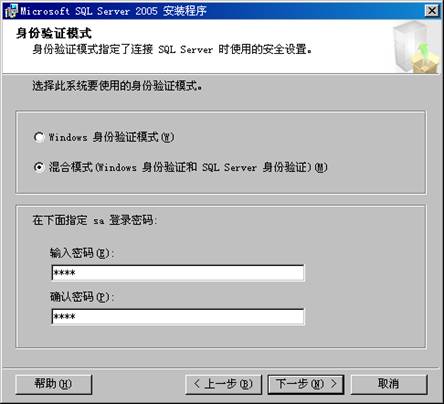
Task: Click the server box graphic in header
Action: [x=416, y=47]
